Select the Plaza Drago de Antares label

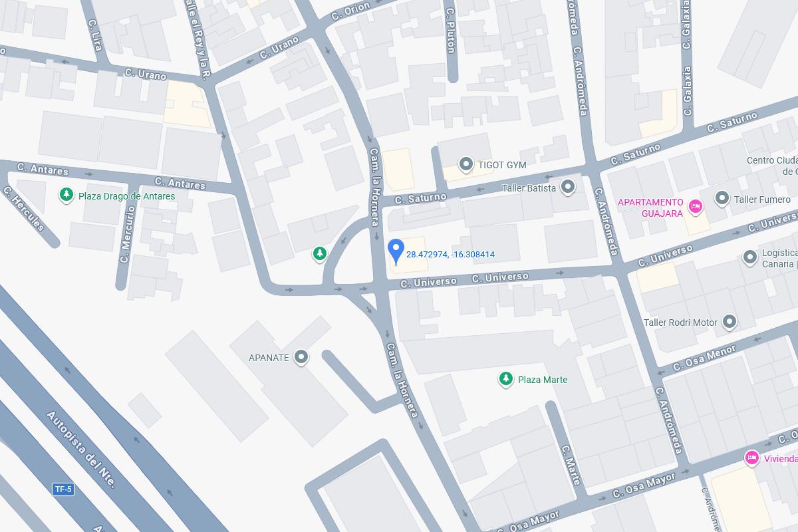[127, 196]
